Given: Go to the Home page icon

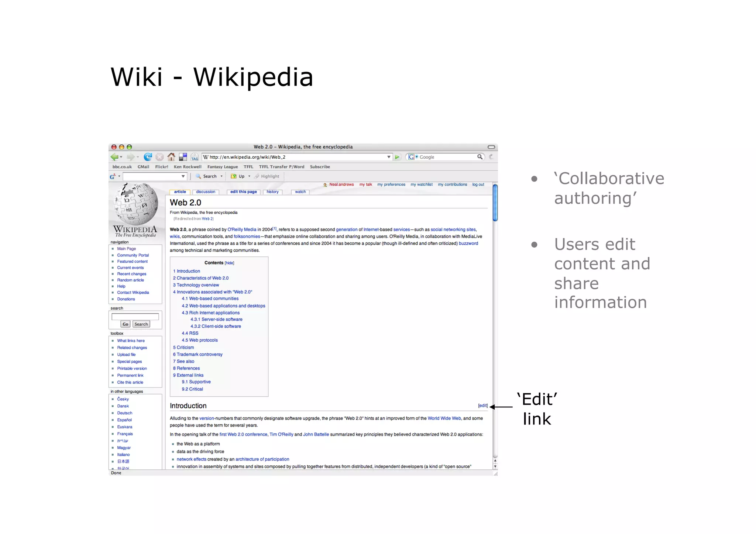Looking at the screenshot, I should tap(171, 157).
